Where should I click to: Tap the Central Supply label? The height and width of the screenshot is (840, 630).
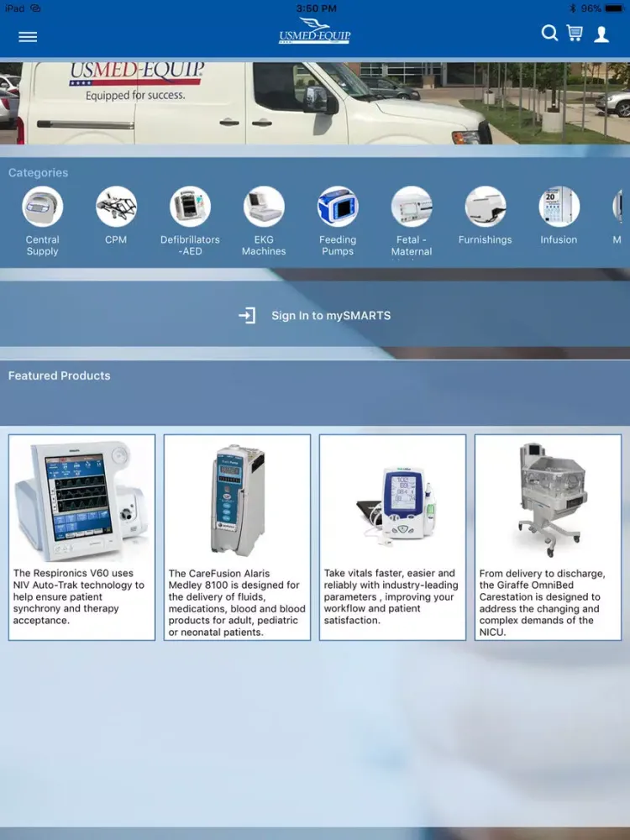(42, 245)
